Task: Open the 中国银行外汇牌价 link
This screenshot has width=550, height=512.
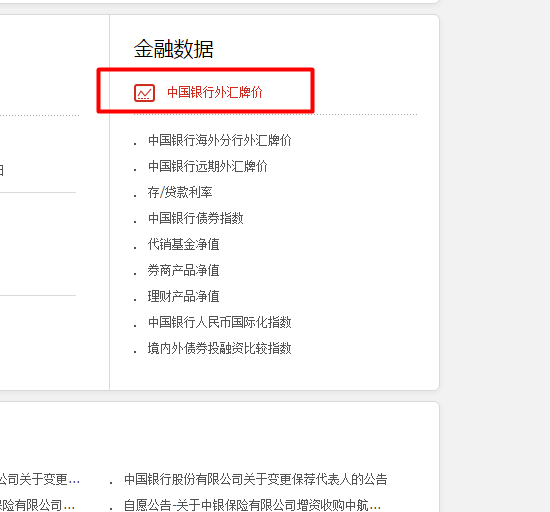Action: [215, 93]
